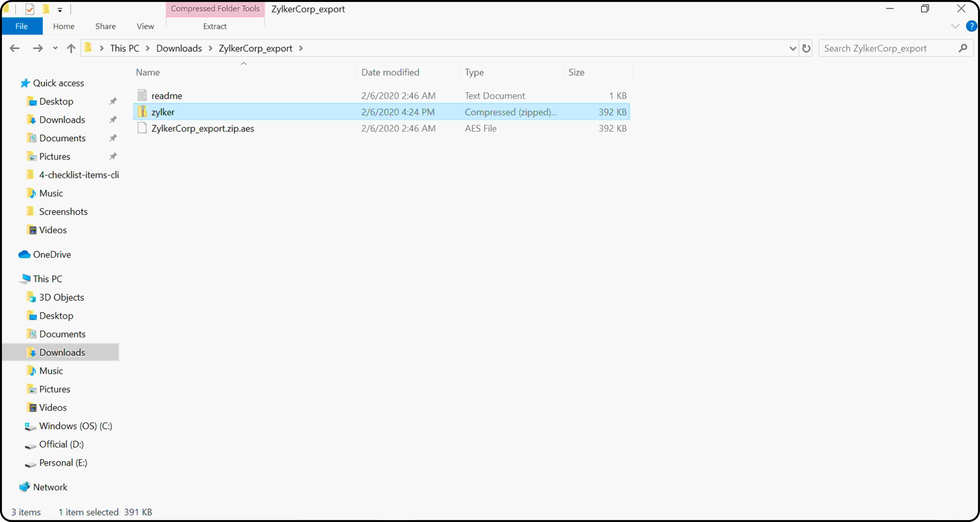The width and height of the screenshot is (980, 522).
Task: Open Music under This PC
Action: (51, 370)
